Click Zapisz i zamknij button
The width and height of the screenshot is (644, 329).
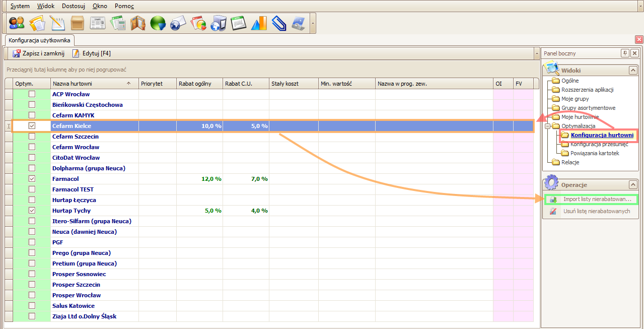pos(39,53)
